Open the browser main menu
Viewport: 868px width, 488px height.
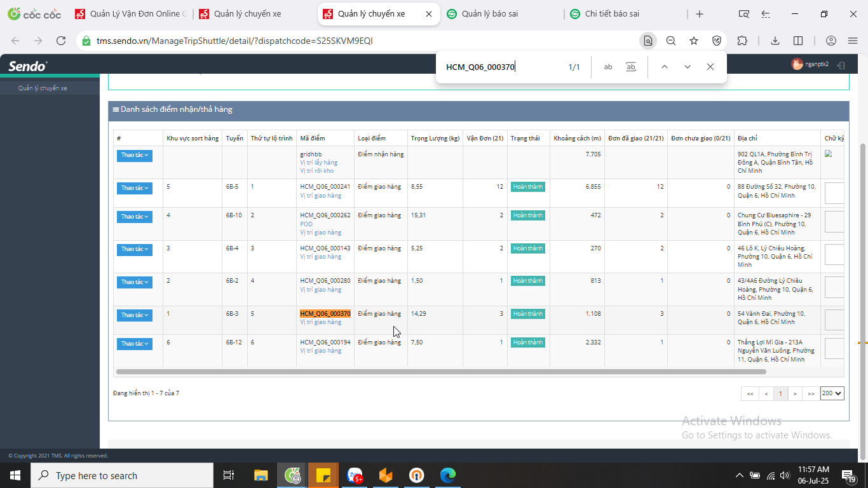[853, 41]
